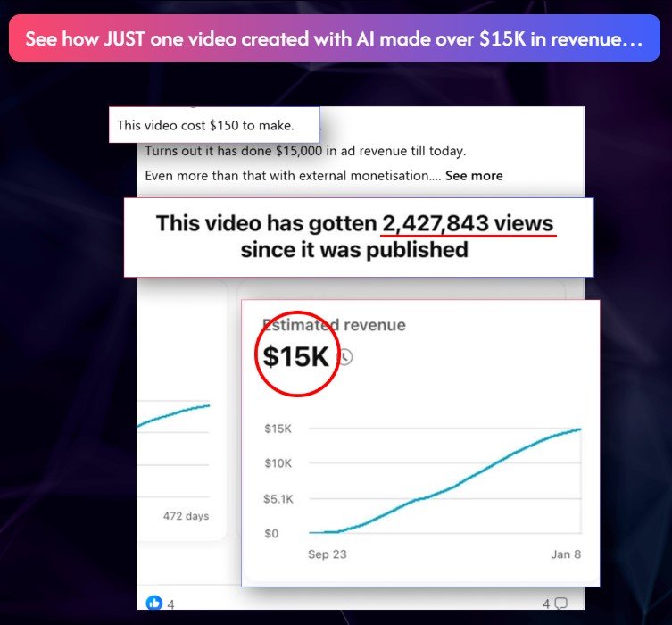The width and height of the screenshot is (672, 625).
Task: Click the $5.1K axis label
Action: tap(278, 498)
